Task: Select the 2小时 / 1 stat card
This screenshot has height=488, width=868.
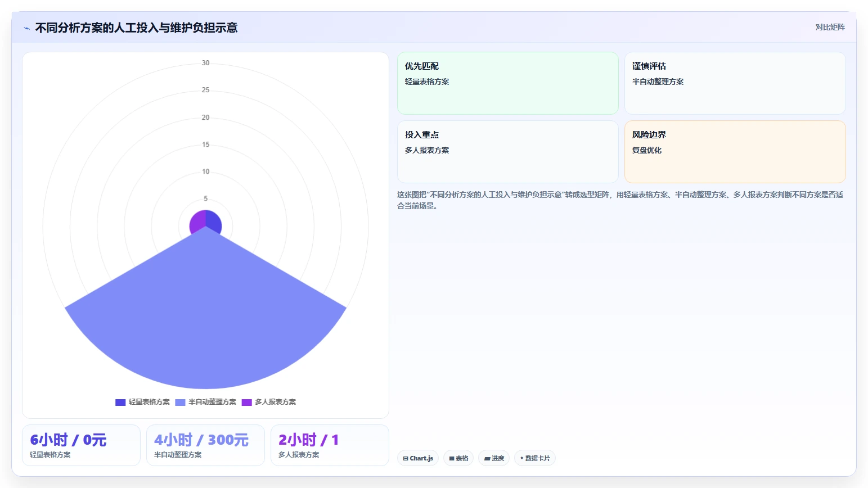Action: [x=330, y=445]
